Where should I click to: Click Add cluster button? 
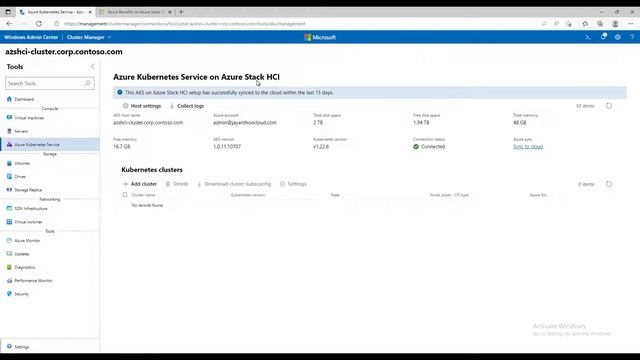point(140,184)
